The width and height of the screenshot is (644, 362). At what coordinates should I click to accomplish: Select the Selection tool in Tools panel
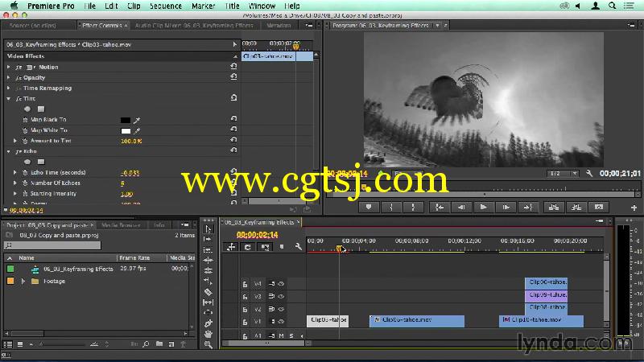pyautogui.click(x=208, y=229)
